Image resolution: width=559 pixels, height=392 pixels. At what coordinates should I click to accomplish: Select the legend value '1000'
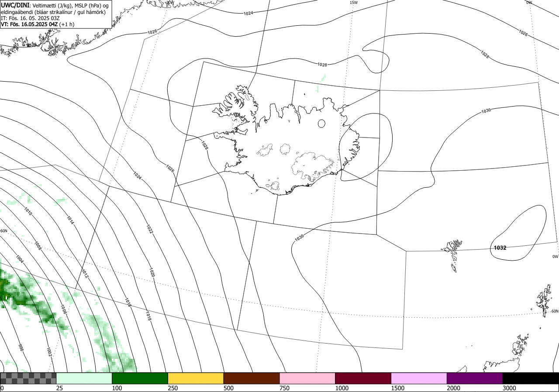pyautogui.click(x=342, y=388)
